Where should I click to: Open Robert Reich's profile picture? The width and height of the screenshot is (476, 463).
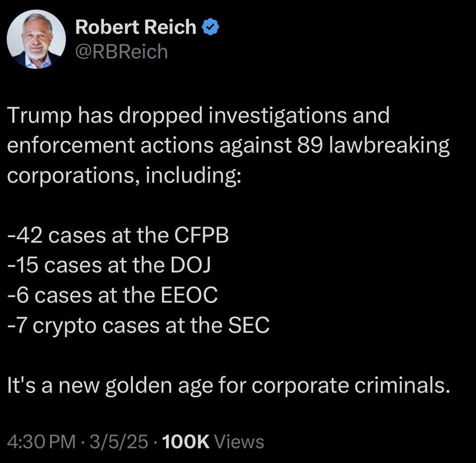coord(36,39)
